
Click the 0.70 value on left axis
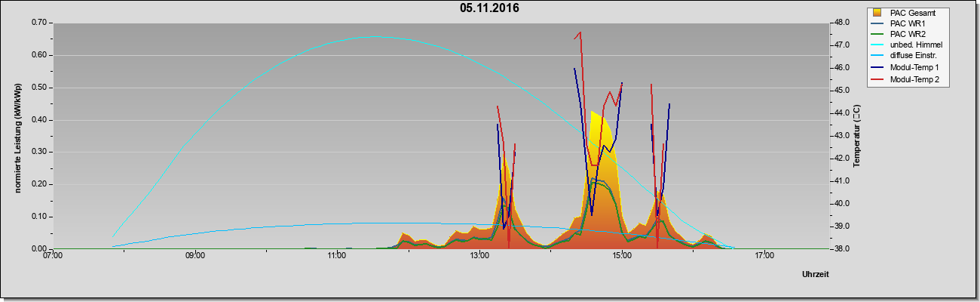tap(38, 23)
